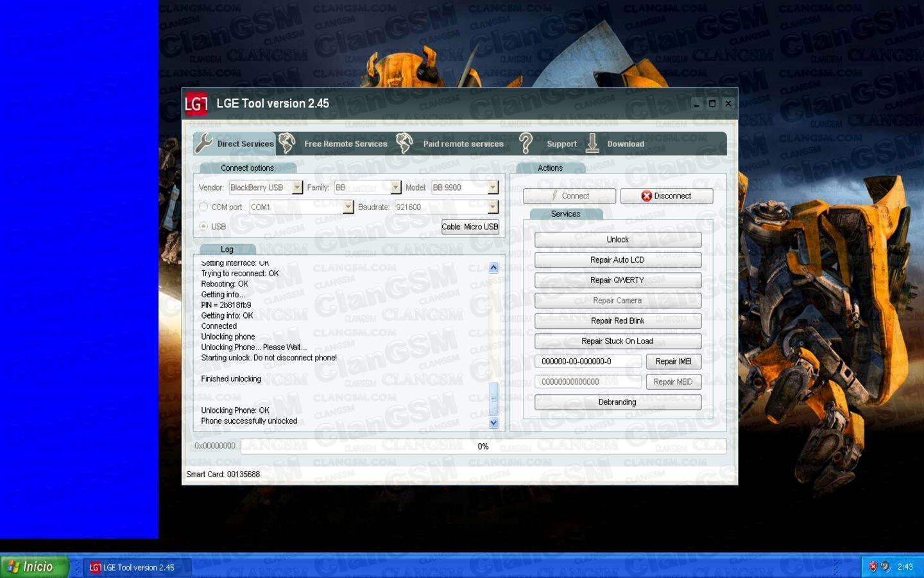Screen dimensions: 924x578
Task: Select the COM port radio button
Action: [203, 207]
